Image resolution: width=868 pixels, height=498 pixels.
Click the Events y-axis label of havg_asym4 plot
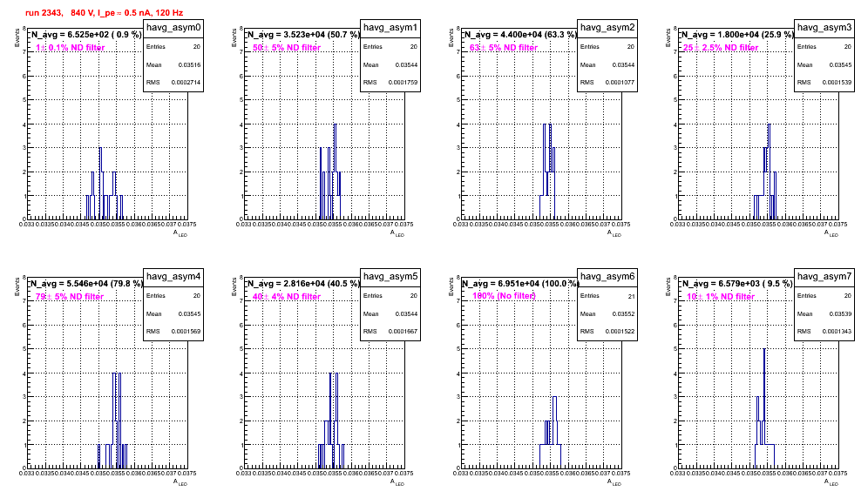click(18, 286)
